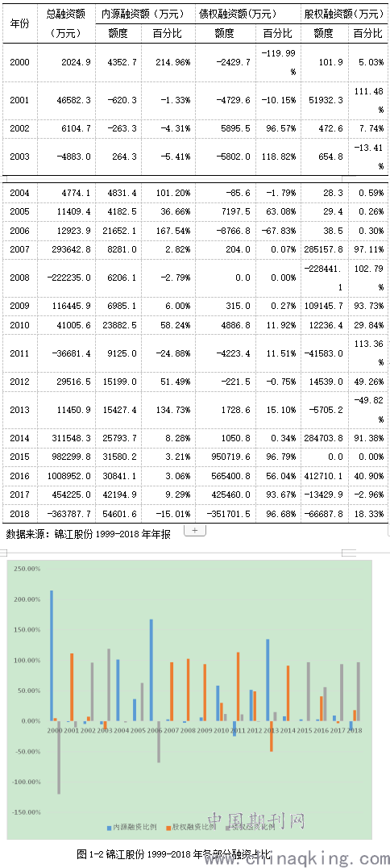Screen dimensions: 390x868
Task: Click the cell containing 23882.5
Action: point(119,325)
